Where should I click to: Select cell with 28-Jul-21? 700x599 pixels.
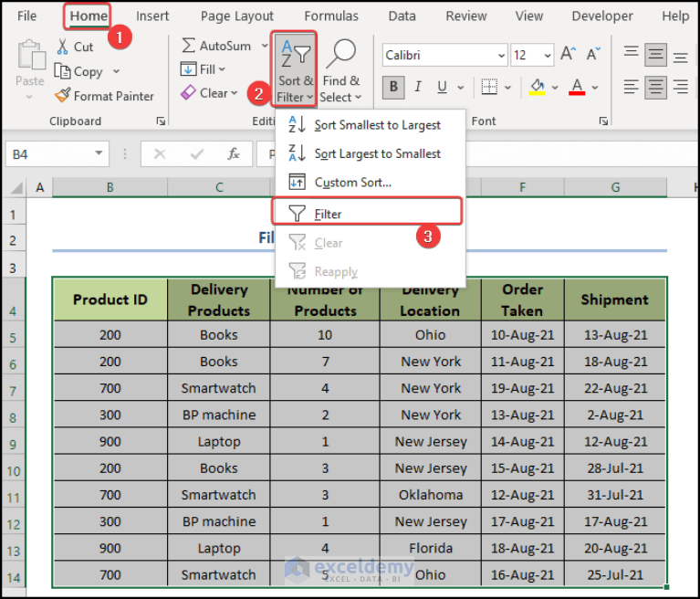[615, 468]
